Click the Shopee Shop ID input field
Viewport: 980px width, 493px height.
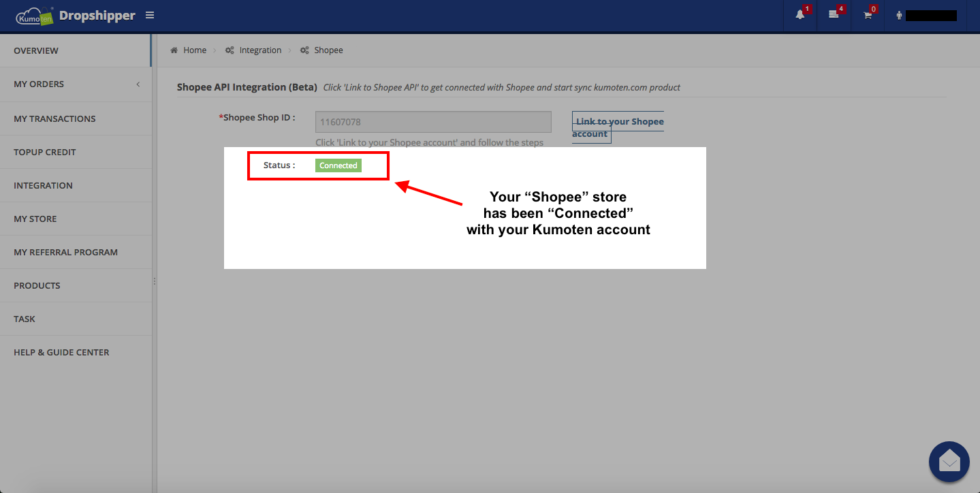tap(433, 122)
